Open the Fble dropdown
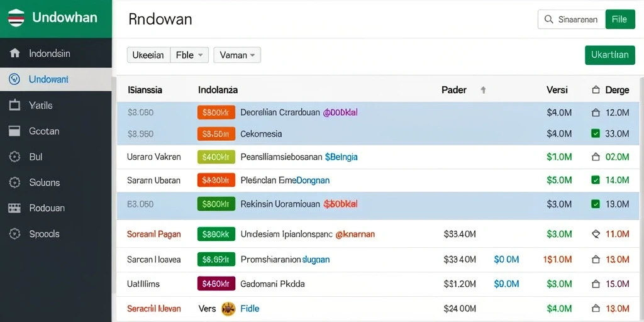The image size is (644, 322). tap(189, 55)
